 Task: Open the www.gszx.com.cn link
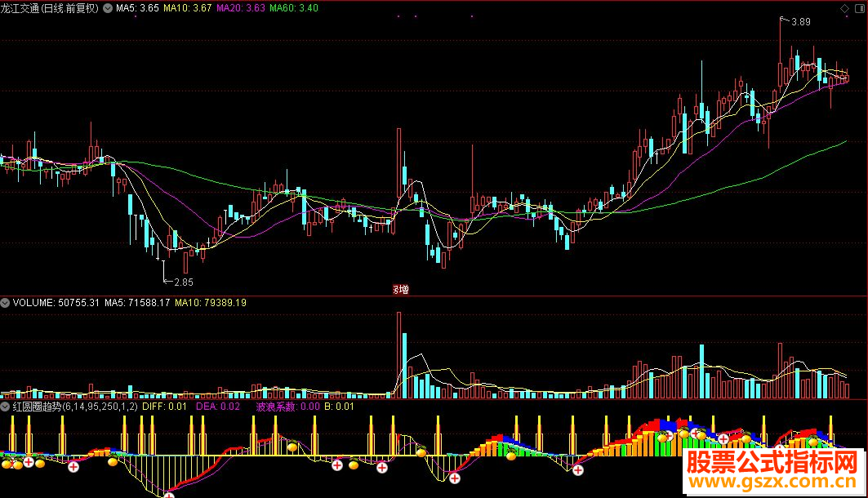click(x=772, y=482)
